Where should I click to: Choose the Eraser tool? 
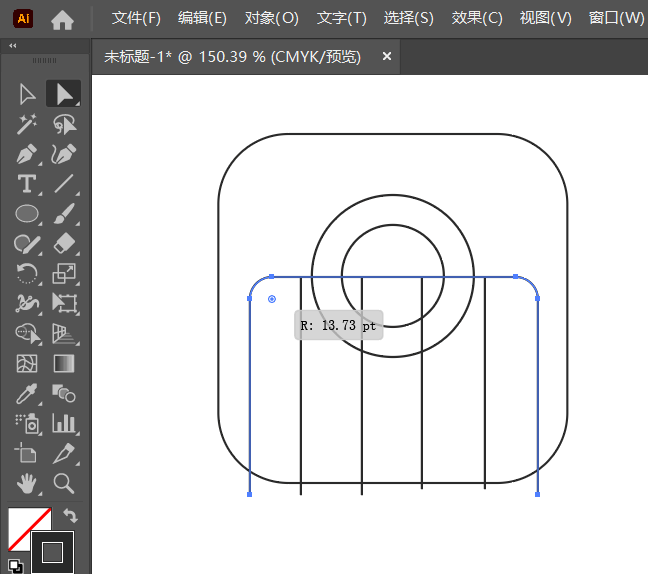tap(64, 243)
